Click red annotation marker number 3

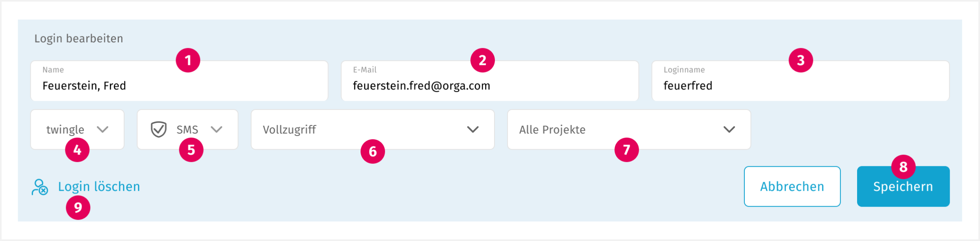click(800, 60)
